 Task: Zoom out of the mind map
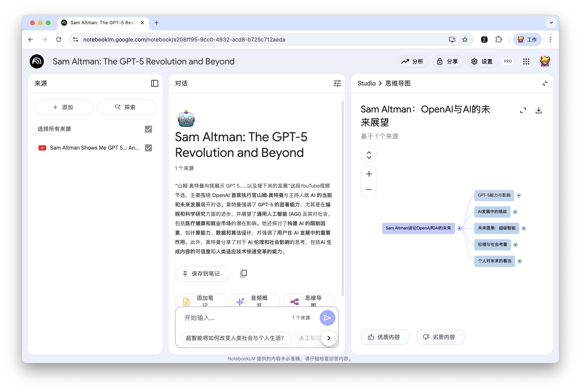point(369,190)
